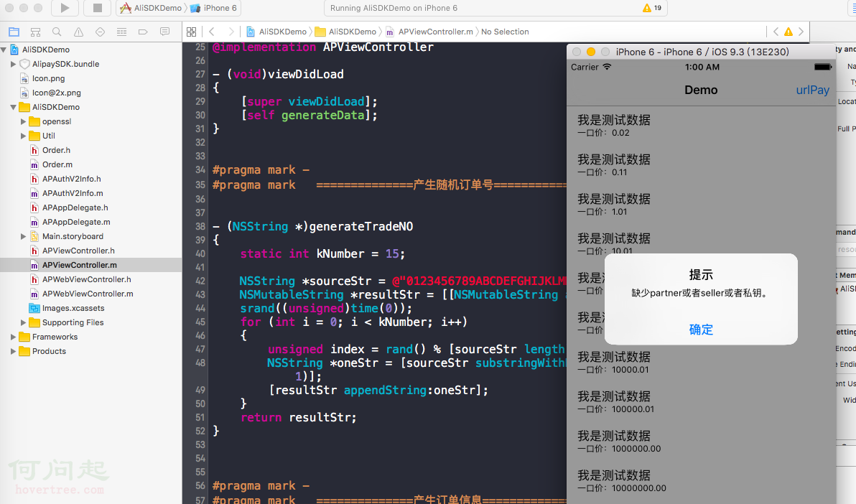Expand the openssl folder
856x504 pixels.
point(24,121)
